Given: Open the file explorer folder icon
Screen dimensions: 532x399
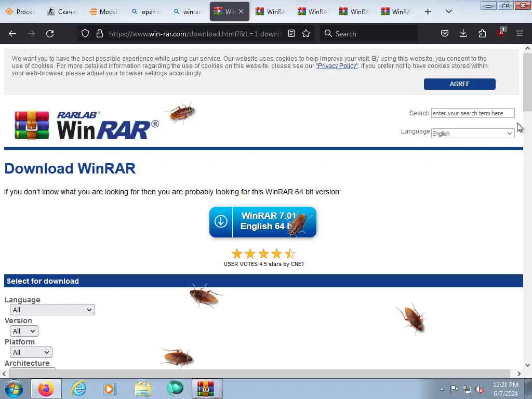Looking at the screenshot, I should point(143,389).
